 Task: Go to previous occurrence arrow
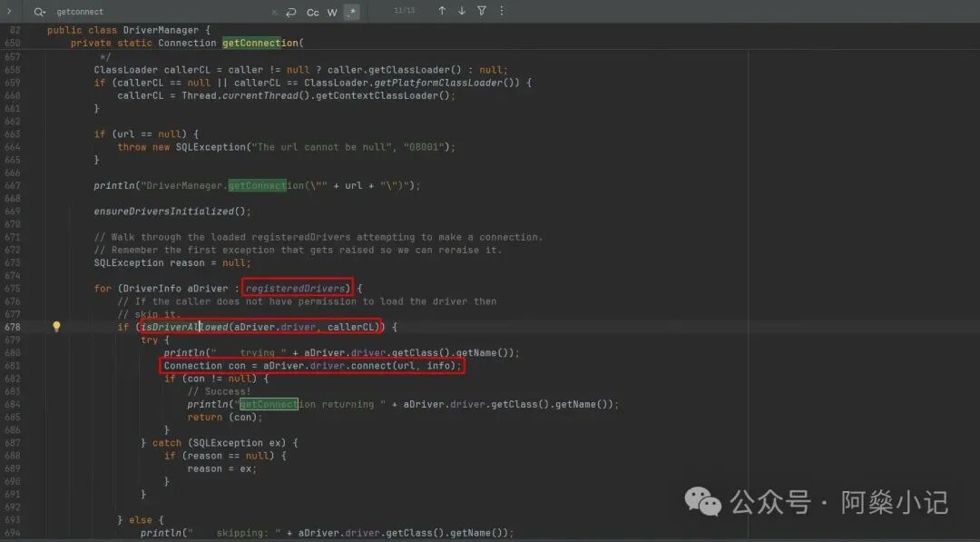tap(442, 11)
